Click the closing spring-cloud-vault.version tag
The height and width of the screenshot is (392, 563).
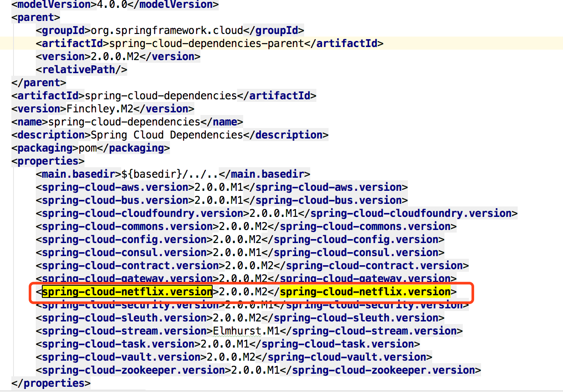(x=343, y=357)
